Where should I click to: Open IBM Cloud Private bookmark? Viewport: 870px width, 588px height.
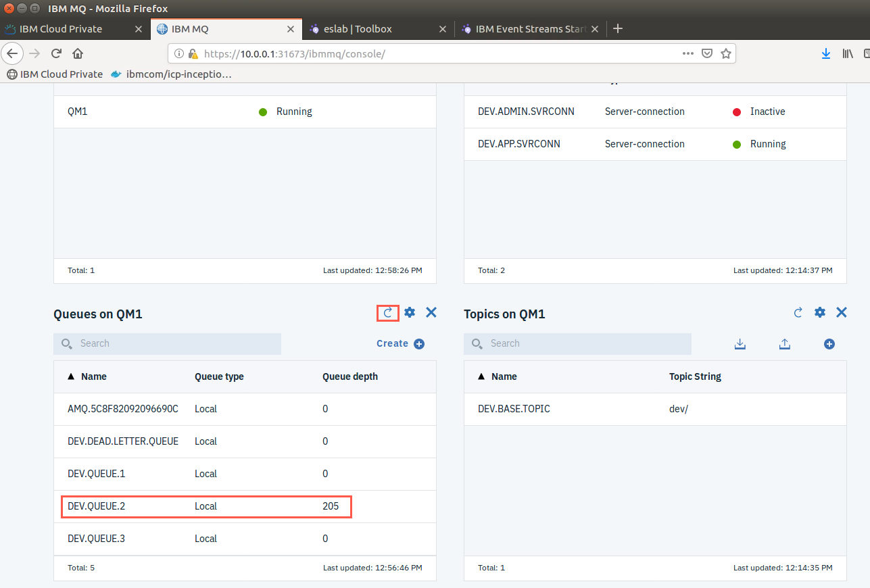pos(55,74)
